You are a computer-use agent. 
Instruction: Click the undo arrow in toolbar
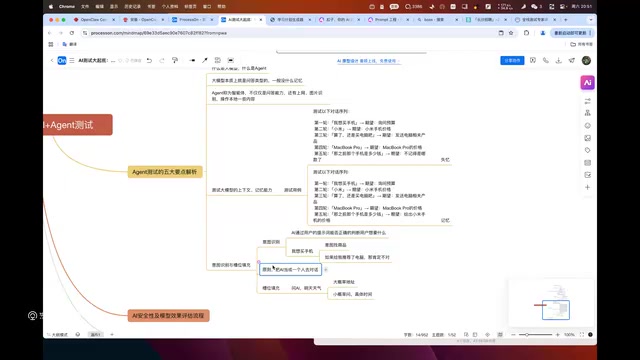point(149,60)
